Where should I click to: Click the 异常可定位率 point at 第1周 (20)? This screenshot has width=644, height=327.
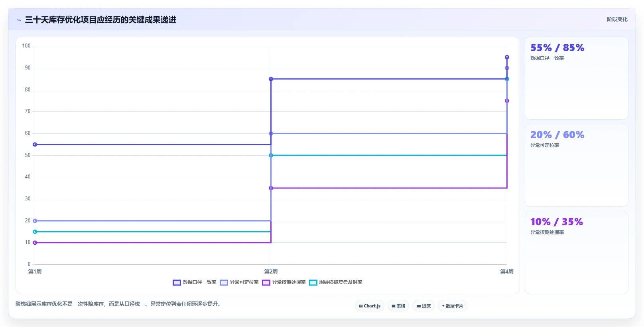[35, 221]
